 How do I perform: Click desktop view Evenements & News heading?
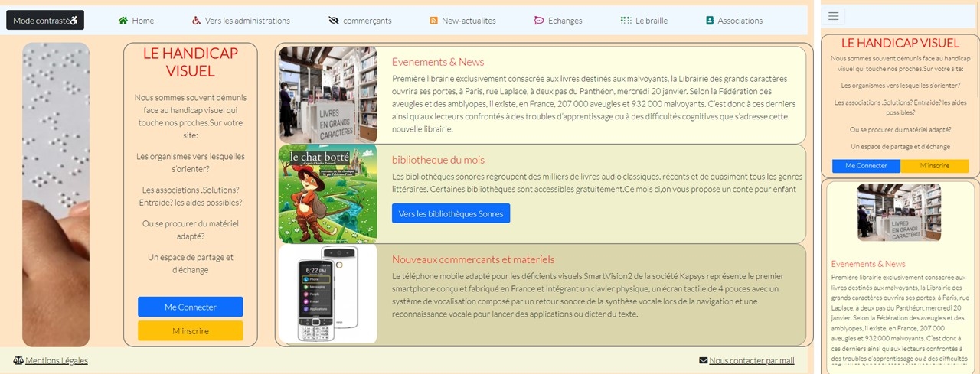(438, 62)
